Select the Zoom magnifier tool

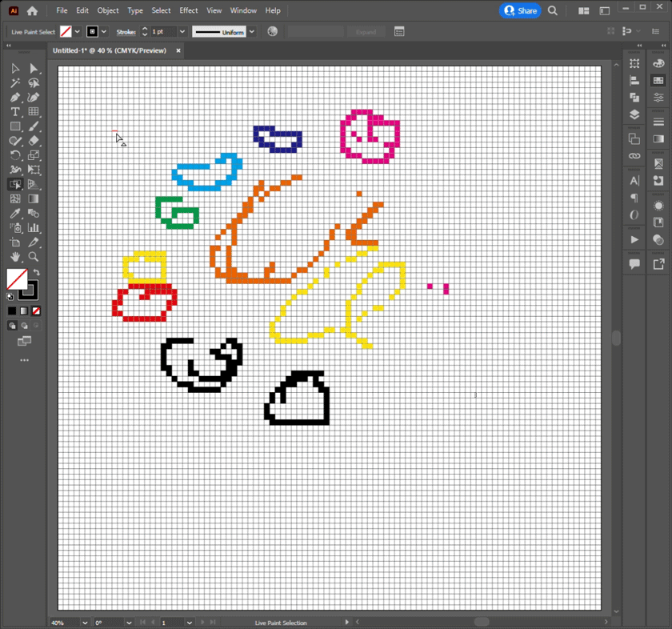(34, 257)
